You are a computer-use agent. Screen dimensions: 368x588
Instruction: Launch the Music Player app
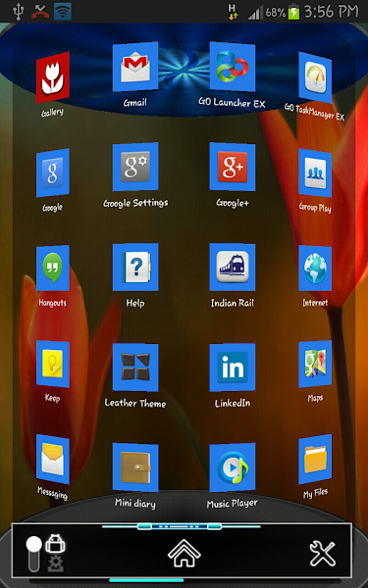232,467
